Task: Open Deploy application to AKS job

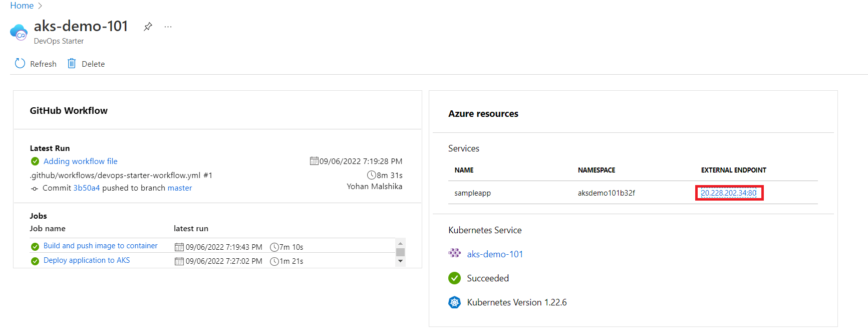Action: 87,260
